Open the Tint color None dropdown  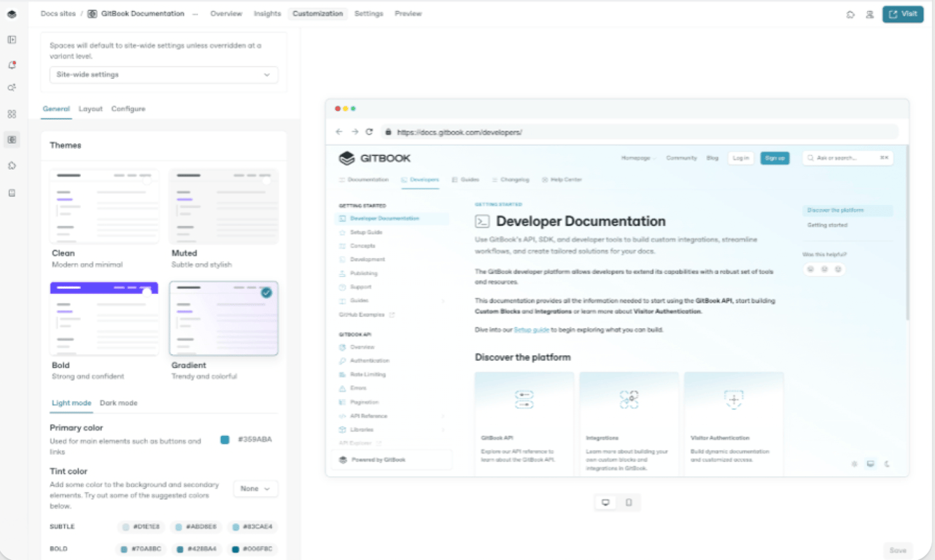click(x=255, y=489)
